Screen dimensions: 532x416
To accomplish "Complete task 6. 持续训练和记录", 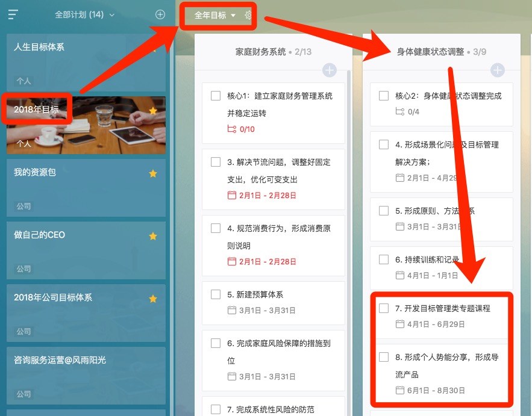I will 384,259.
